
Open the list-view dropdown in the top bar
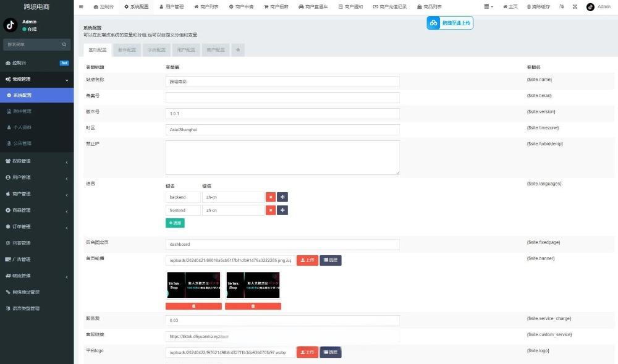[488, 7]
